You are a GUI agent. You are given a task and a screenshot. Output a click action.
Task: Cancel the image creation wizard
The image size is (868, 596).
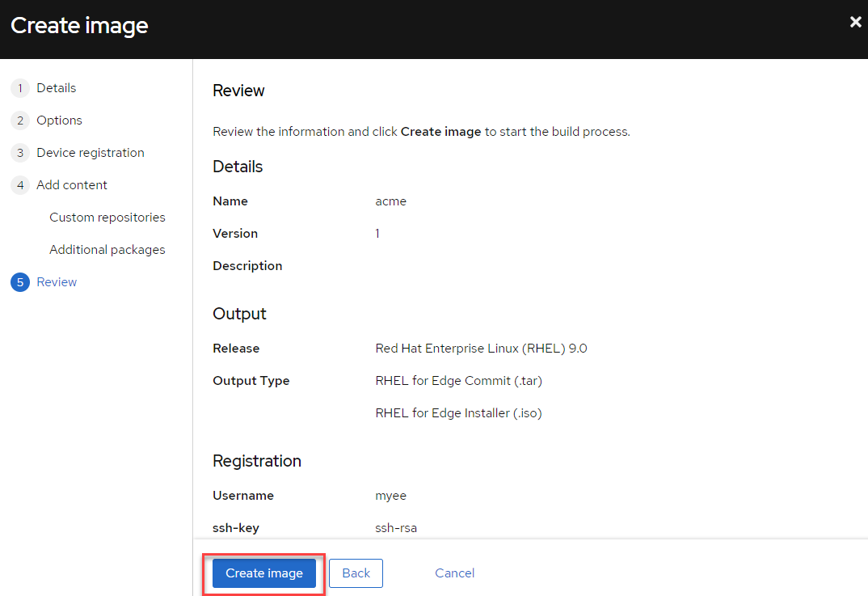click(x=454, y=573)
